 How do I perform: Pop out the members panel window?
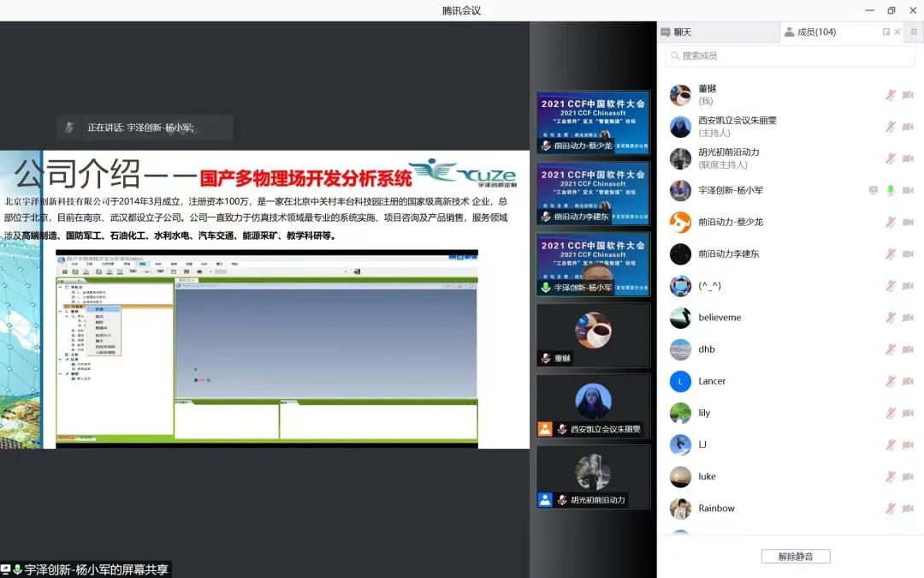point(886,33)
